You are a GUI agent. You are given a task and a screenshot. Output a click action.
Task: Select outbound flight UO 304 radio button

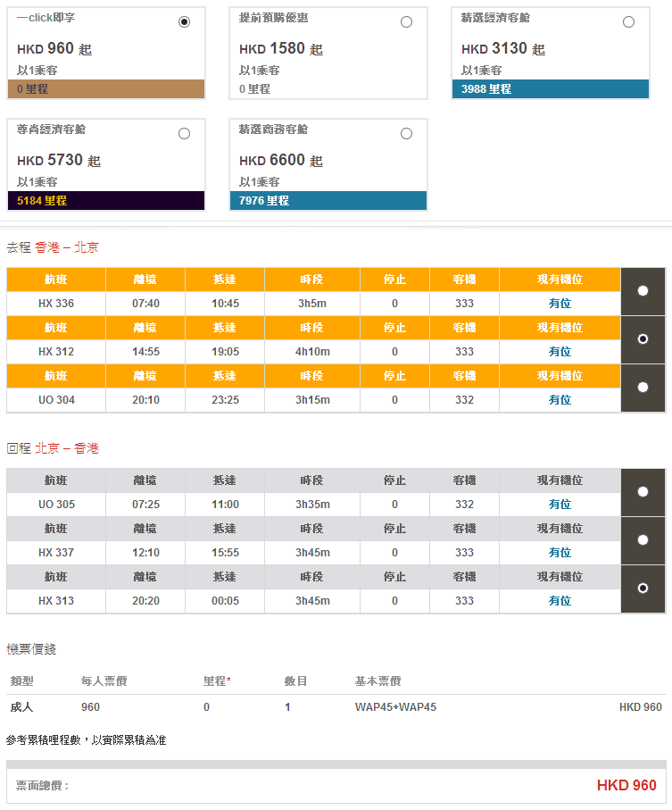coord(643,388)
